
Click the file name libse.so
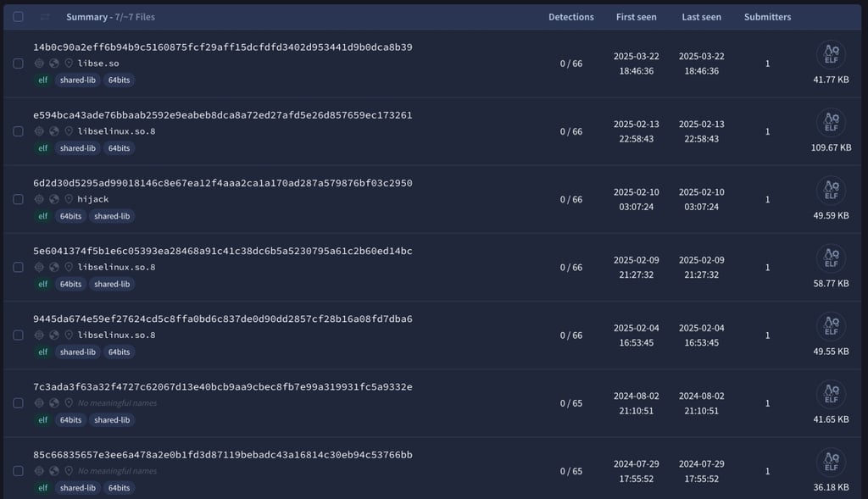(98, 64)
